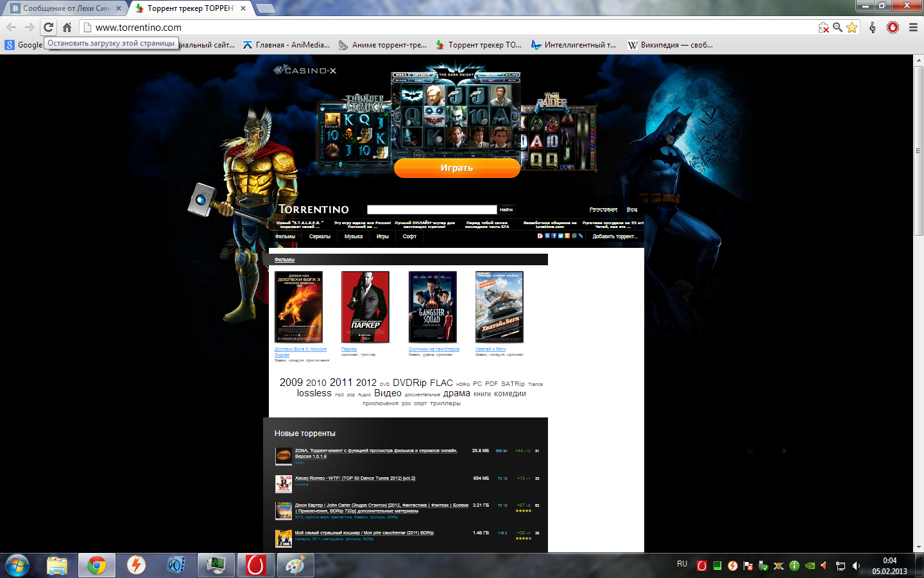
Task: Open the Мой самый страшный кошмар torrent
Action: [x=364, y=533]
